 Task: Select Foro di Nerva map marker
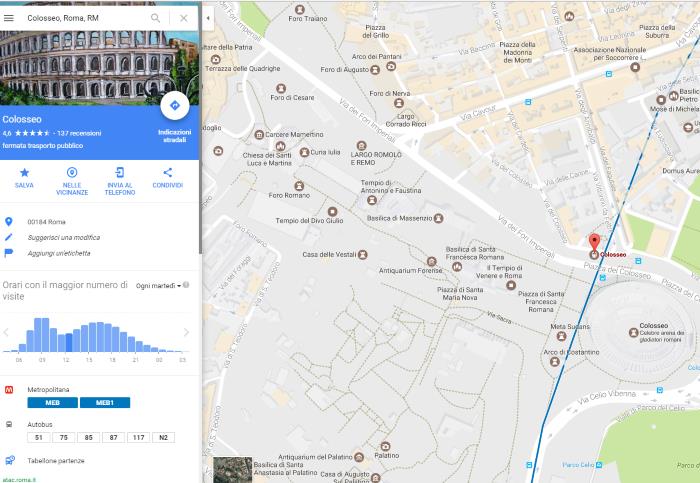coord(399,103)
